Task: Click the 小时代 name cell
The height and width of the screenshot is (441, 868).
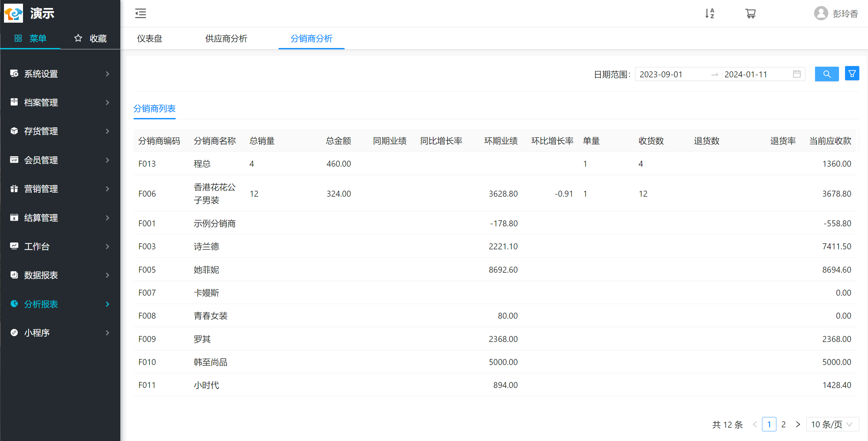Action: coord(206,385)
